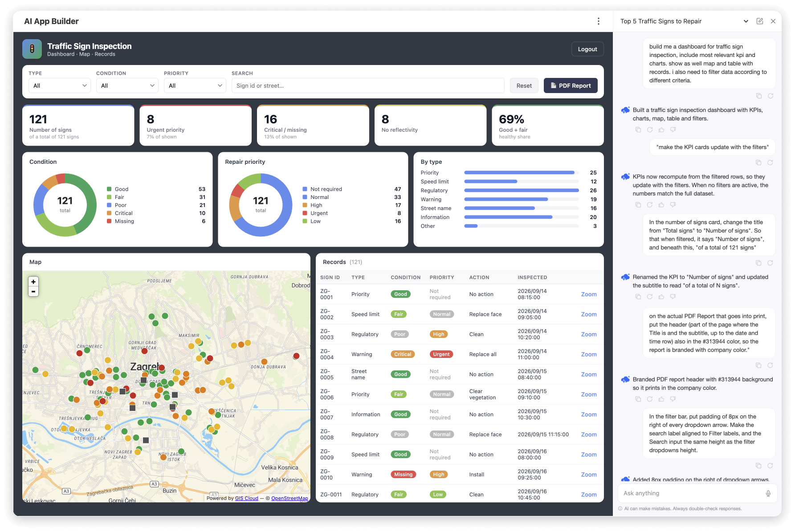
Task: Copy the 'In the filter bar' message
Action: point(759,466)
